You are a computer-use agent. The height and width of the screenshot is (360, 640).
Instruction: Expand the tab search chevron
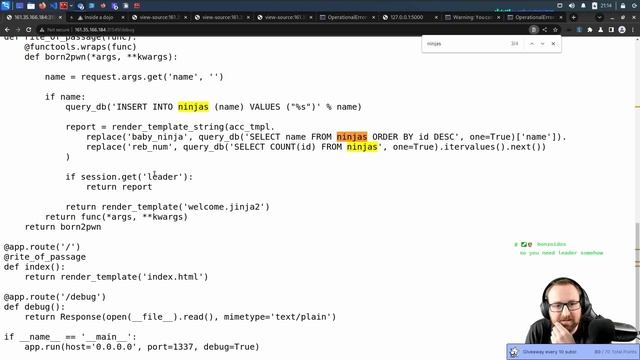click(599, 18)
